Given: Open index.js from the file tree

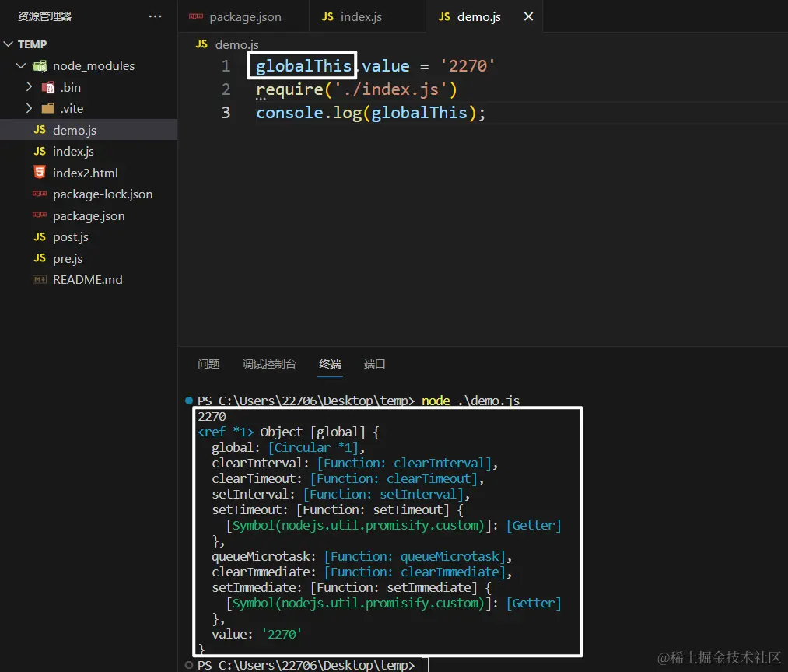Looking at the screenshot, I should pos(89,152).
